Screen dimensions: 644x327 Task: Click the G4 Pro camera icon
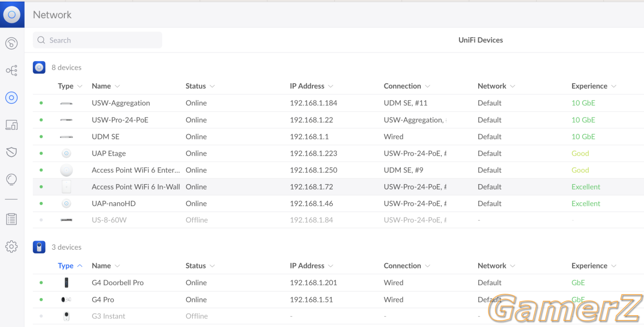[67, 300]
